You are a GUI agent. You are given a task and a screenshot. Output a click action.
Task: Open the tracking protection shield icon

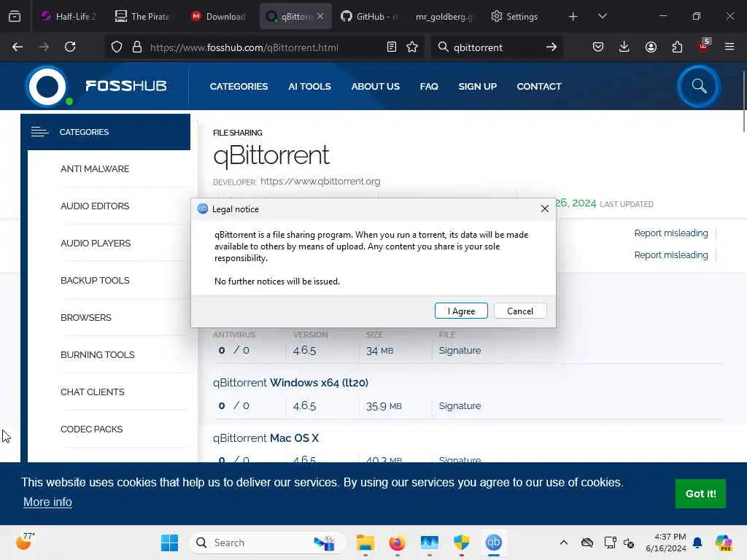tap(117, 47)
